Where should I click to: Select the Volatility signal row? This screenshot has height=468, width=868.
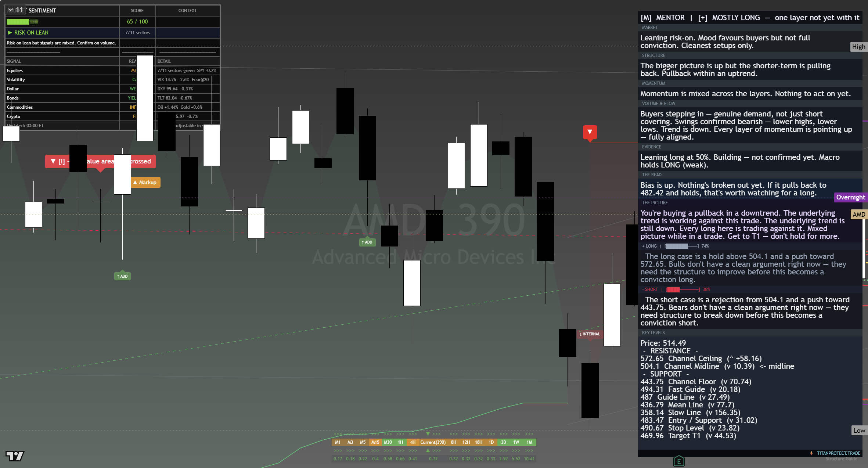coord(112,80)
